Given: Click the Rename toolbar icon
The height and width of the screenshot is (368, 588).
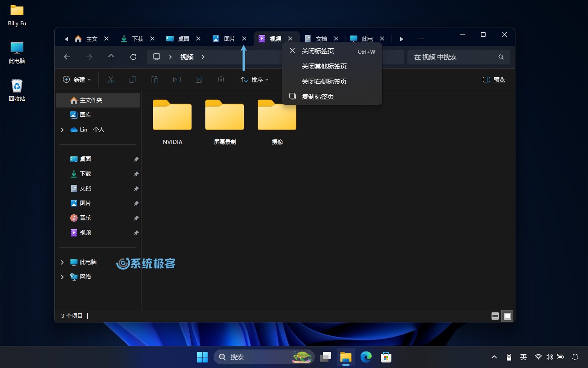Looking at the screenshot, I should pos(177,80).
